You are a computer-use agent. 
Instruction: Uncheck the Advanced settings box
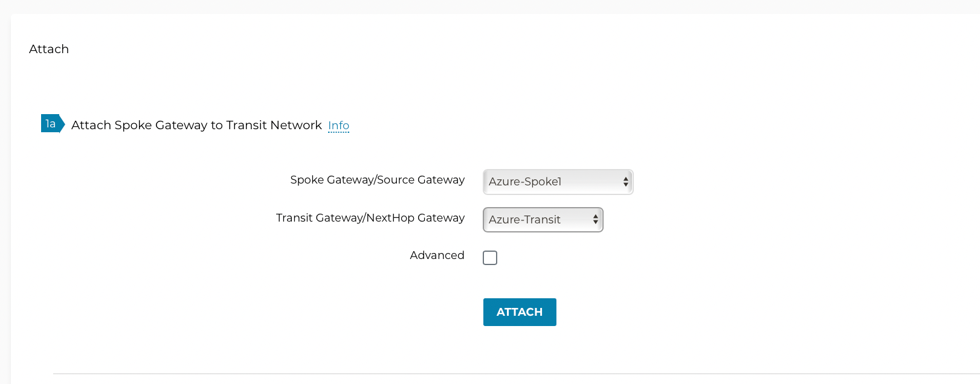tap(490, 257)
